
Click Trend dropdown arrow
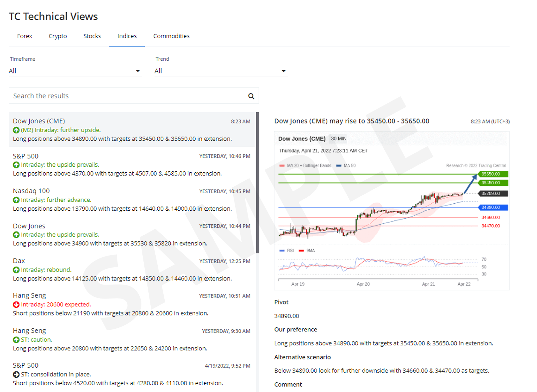[x=283, y=71]
